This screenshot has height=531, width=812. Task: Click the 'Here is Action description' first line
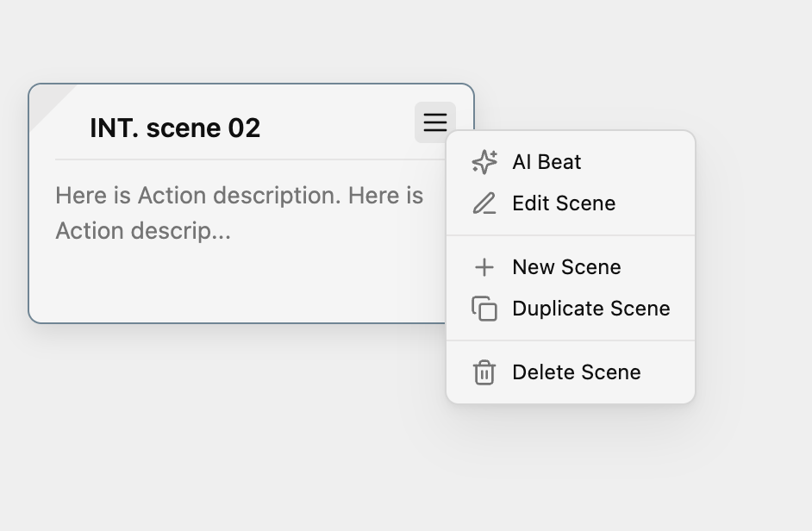click(240, 196)
